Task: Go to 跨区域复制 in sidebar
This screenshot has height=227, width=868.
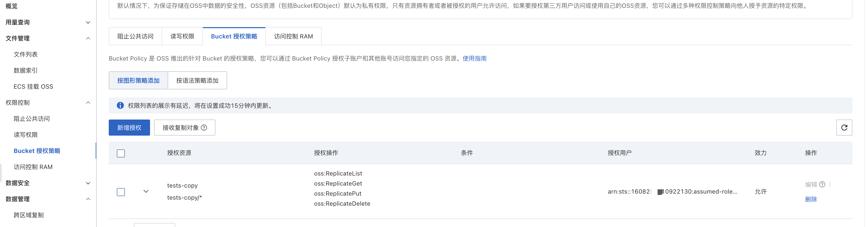Action: [x=29, y=215]
